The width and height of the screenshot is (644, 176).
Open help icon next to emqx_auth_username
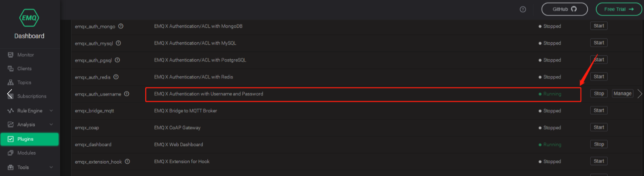tap(127, 94)
